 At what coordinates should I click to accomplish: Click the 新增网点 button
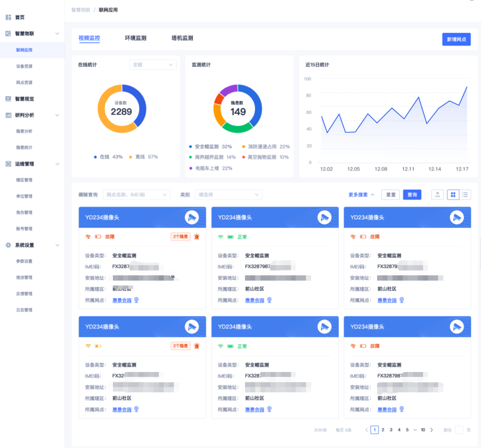coord(456,39)
